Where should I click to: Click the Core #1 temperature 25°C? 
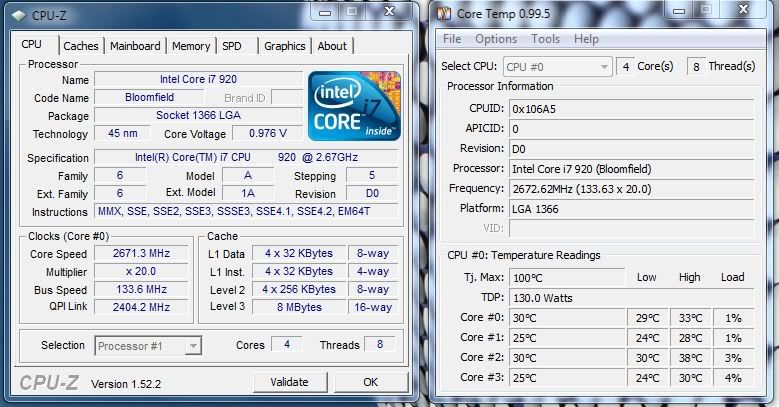pos(567,338)
